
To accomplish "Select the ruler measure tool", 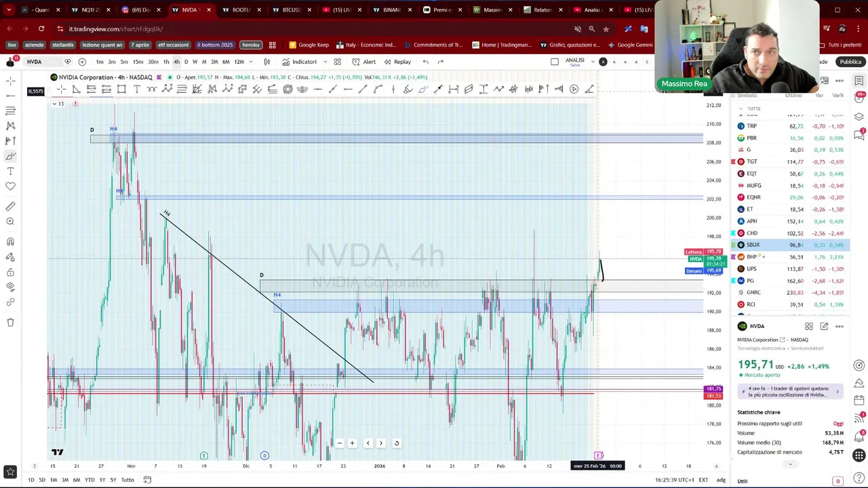I will (10, 206).
